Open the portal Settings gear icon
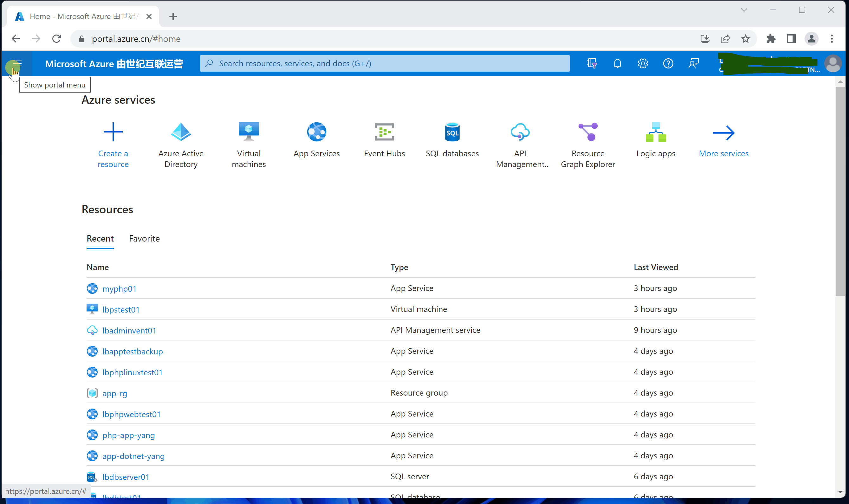The height and width of the screenshot is (504, 849). pos(643,63)
